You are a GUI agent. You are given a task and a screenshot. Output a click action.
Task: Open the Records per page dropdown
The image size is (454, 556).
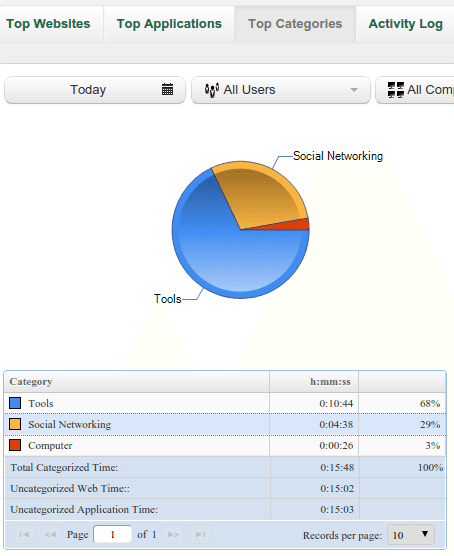pos(411,534)
